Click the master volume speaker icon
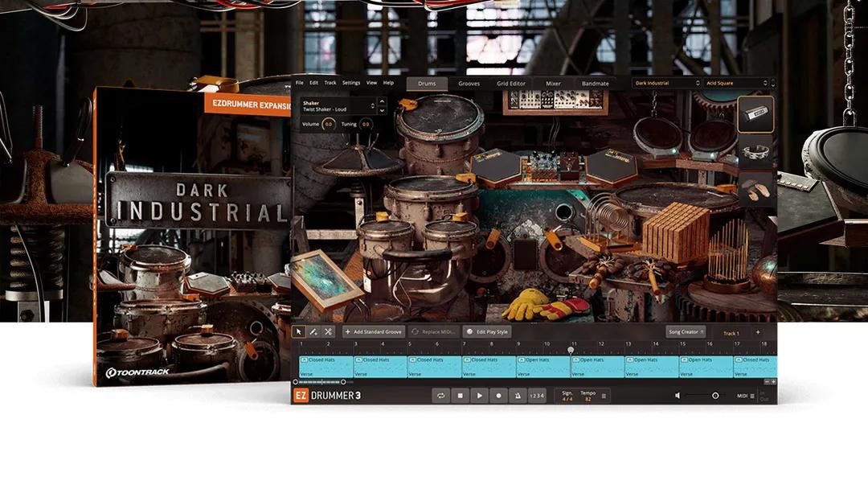Screen dimensions: 868x489 click(678, 396)
